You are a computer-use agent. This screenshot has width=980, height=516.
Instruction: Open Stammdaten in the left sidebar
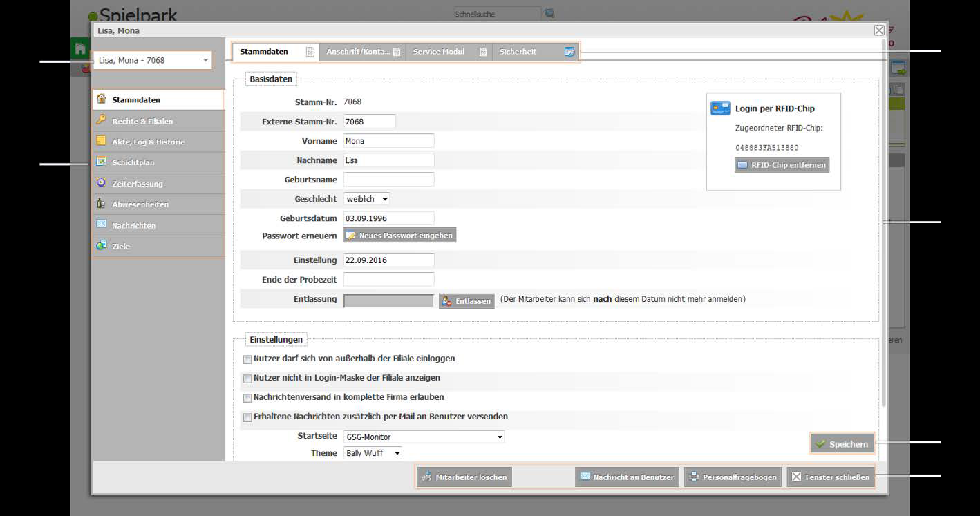pyautogui.click(x=158, y=99)
